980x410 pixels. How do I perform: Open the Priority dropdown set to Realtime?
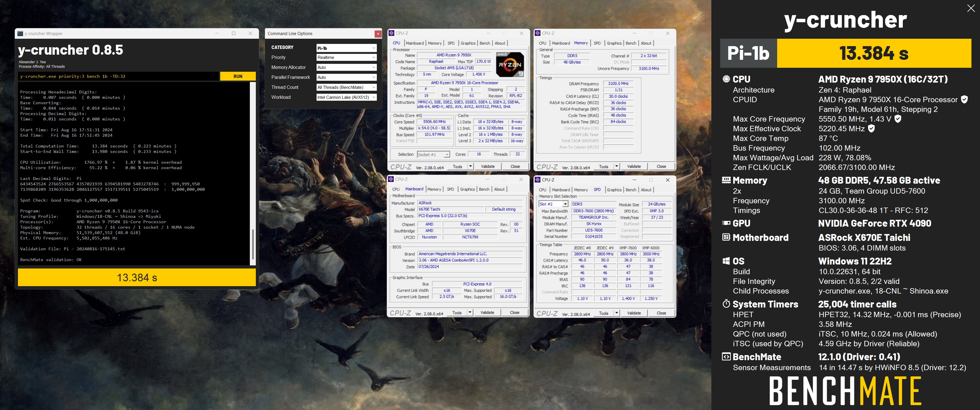click(346, 58)
